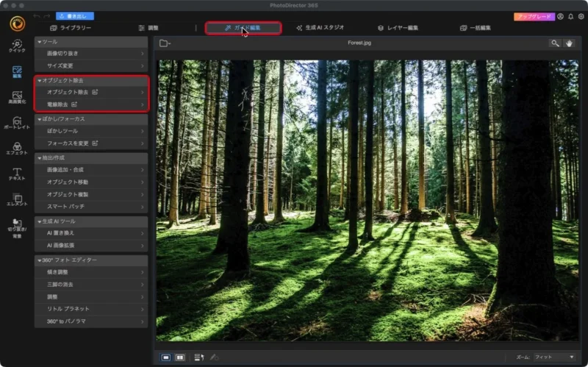Open the フォーカスを変更 row

91,143
